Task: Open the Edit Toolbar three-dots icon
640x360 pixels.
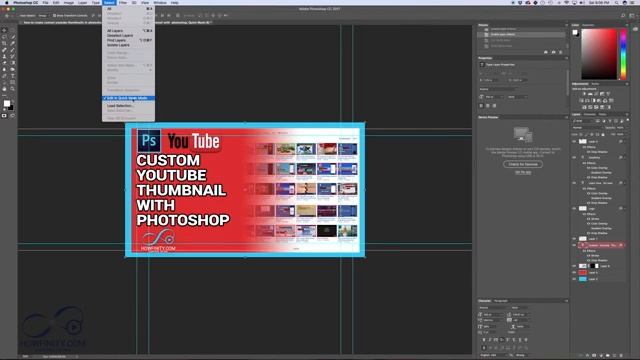Action: pos(4,96)
